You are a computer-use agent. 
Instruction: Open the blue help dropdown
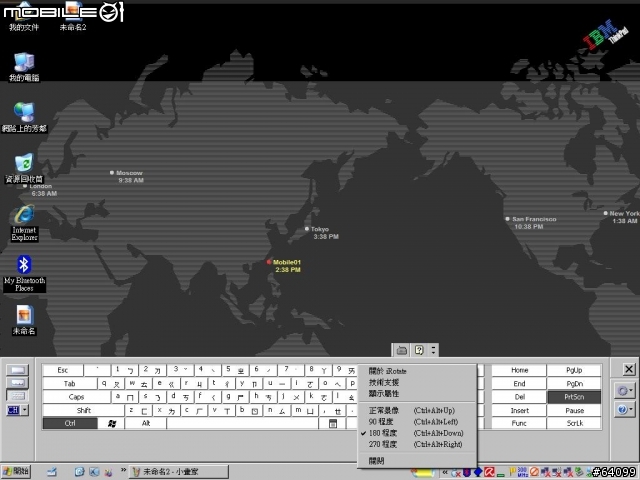624,409
